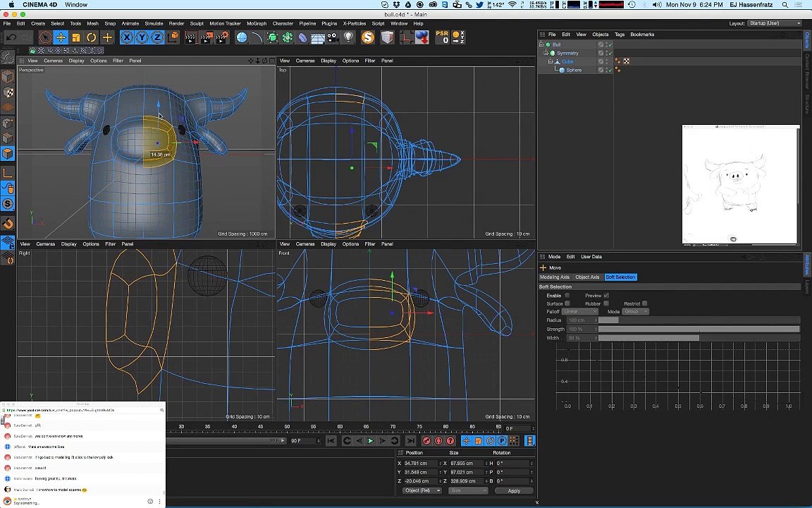
Task: Open the Layout Startup (User) dropdown
Action: click(775, 23)
